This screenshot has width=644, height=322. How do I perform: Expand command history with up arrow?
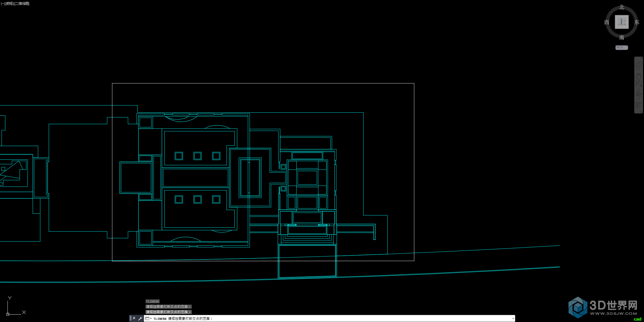[x=513, y=318]
